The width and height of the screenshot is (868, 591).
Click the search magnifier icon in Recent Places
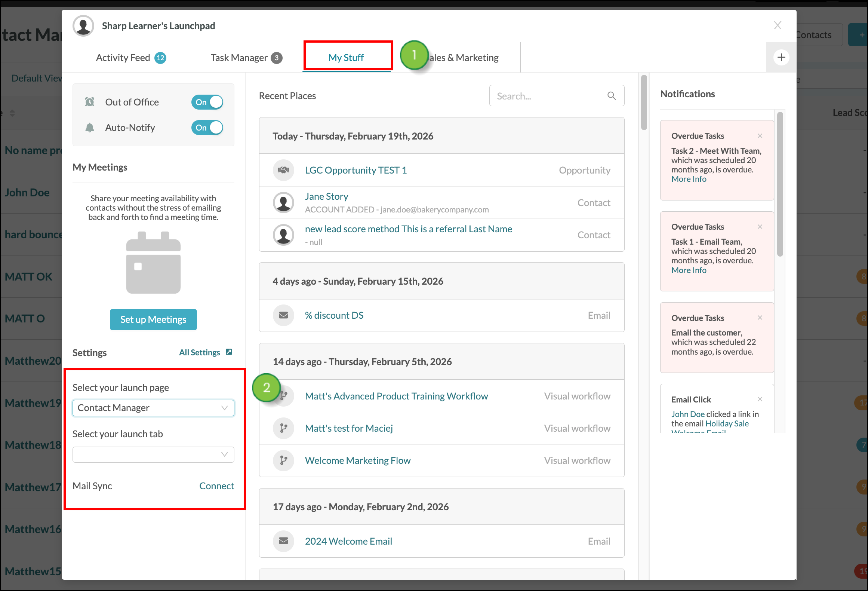pyautogui.click(x=612, y=96)
